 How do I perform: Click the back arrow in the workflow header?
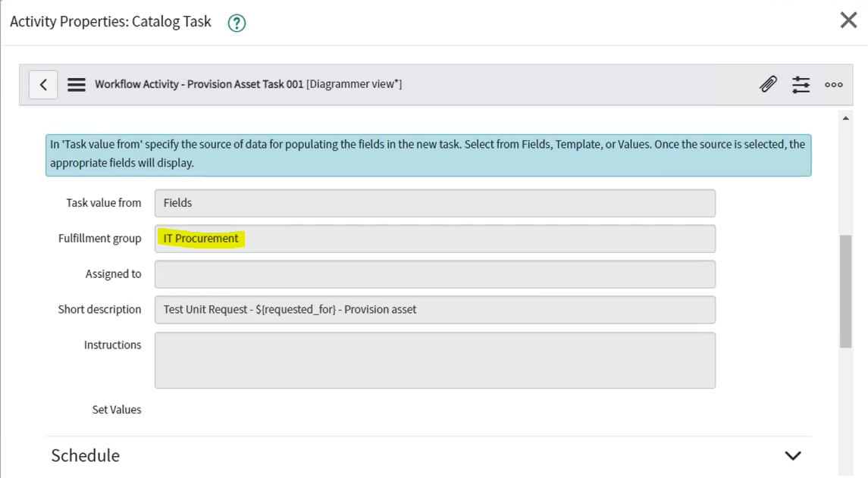[x=43, y=84]
